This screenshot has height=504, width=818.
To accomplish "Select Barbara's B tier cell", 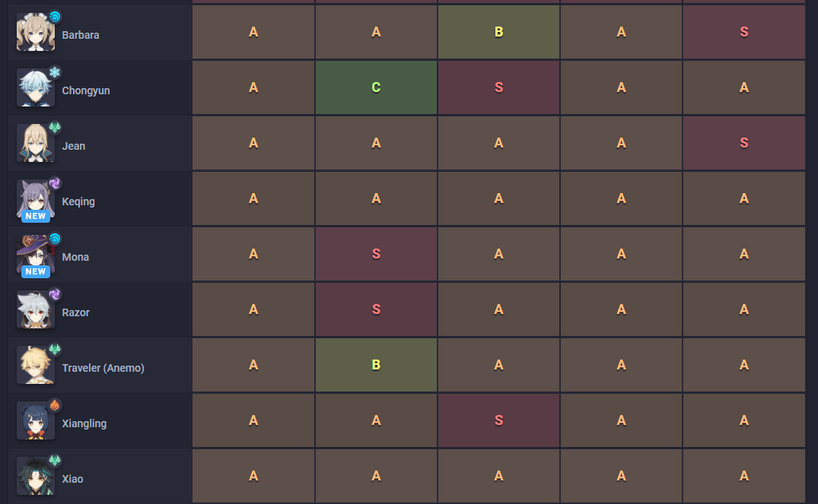I will [x=498, y=32].
